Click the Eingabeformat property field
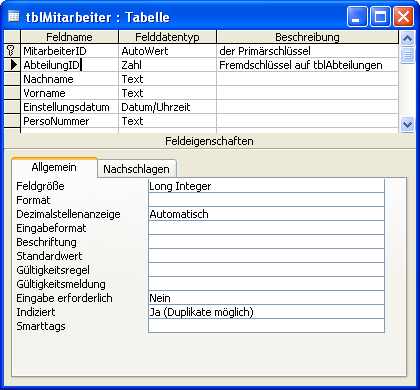Image resolution: width=420 pixels, height=390 pixels. [266, 228]
